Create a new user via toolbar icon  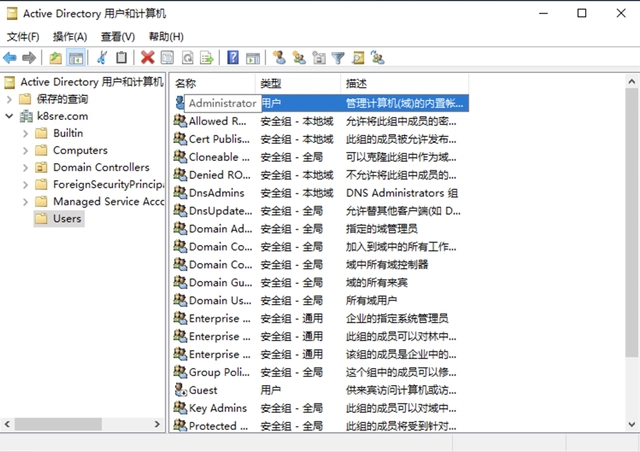tap(279, 58)
